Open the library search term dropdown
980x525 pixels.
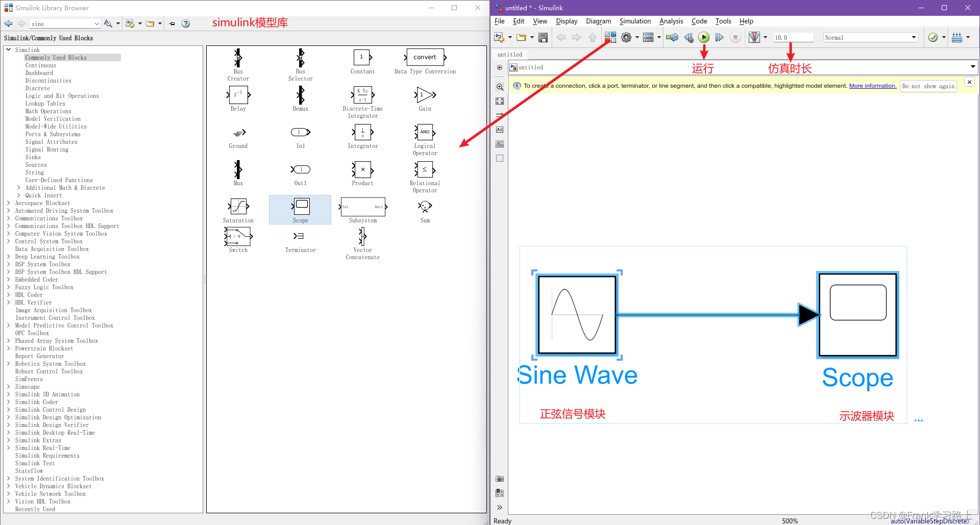(x=97, y=23)
